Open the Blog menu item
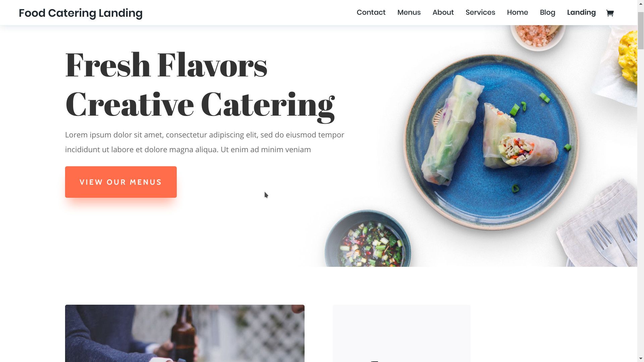644x362 pixels. [547, 12]
